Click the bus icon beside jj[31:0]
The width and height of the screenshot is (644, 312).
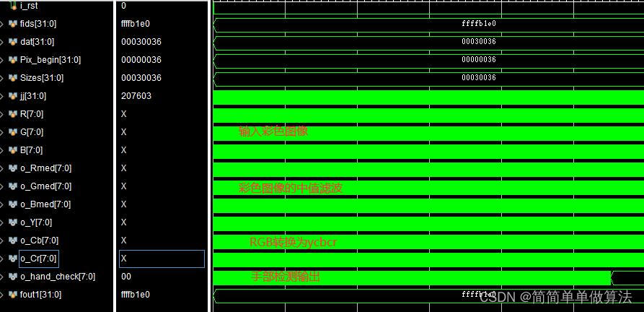pos(13,96)
